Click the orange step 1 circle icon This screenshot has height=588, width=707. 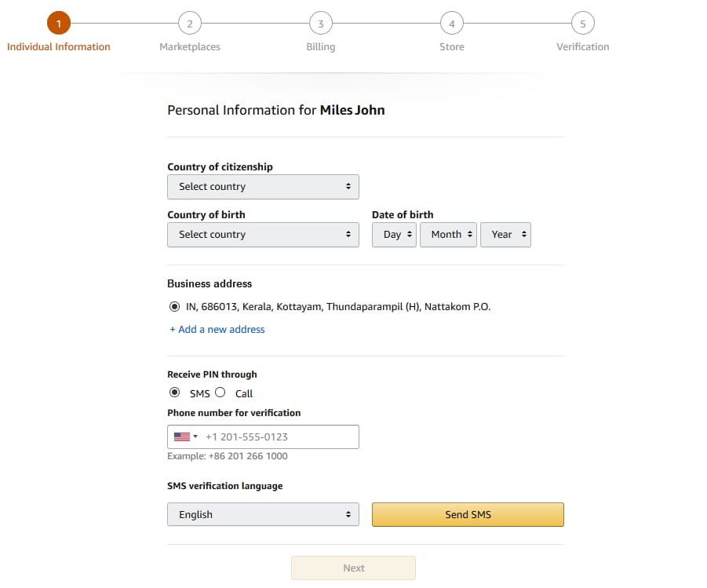pos(59,24)
